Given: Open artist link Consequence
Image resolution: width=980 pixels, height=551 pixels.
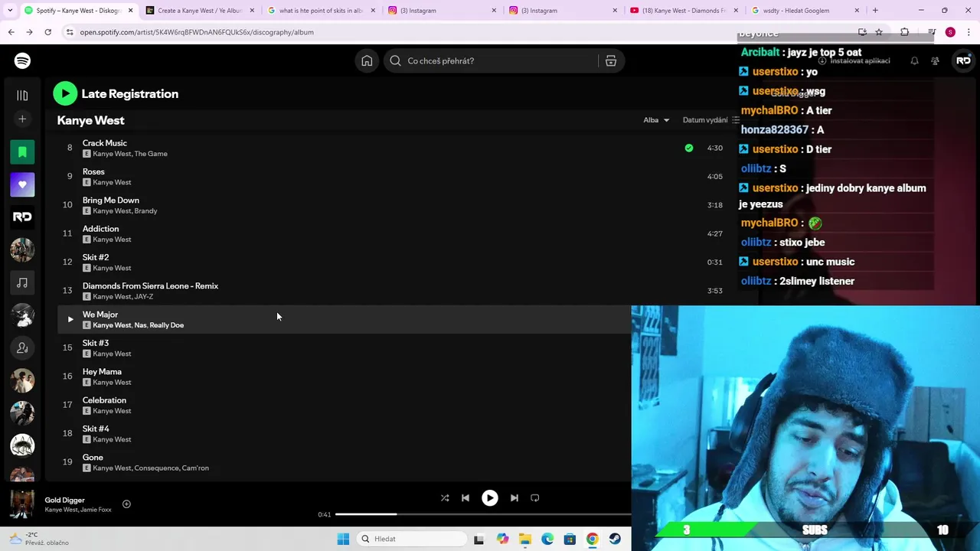Looking at the screenshot, I should click(x=156, y=468).
